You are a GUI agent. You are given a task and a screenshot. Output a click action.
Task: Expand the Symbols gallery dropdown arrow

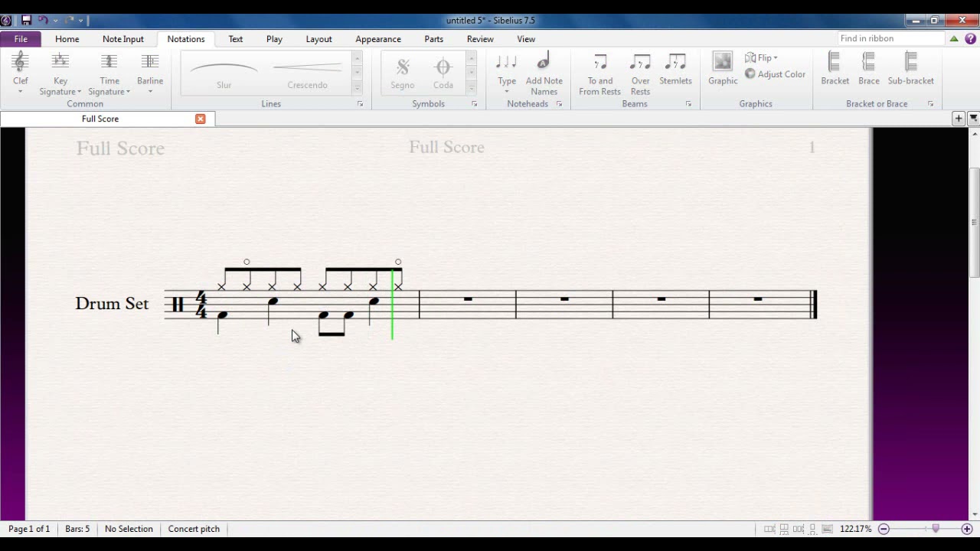coord(472,88)
